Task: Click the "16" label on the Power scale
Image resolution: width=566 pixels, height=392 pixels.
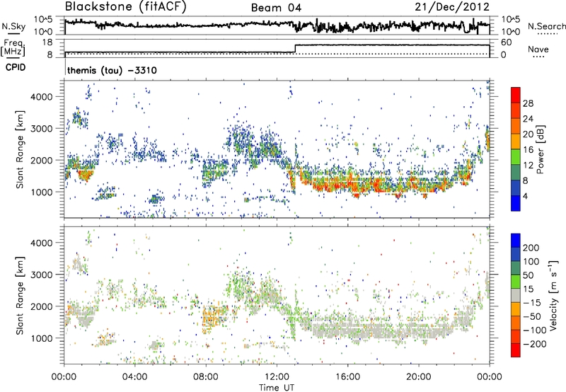Action: click(528, 150)
